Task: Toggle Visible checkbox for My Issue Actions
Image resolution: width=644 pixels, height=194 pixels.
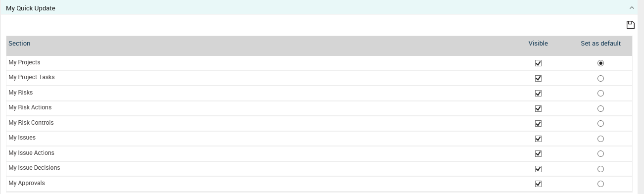Action: 538,154
